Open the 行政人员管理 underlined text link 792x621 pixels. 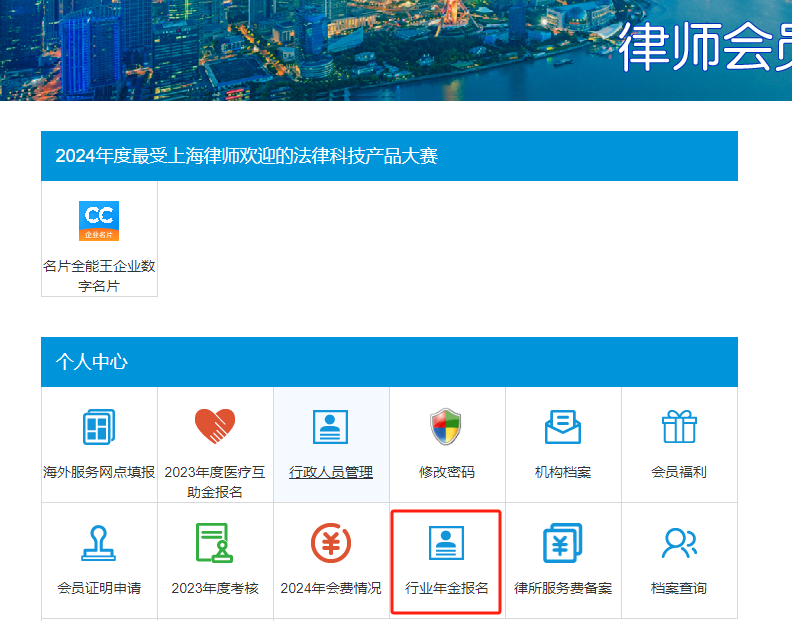click(331, 472)
